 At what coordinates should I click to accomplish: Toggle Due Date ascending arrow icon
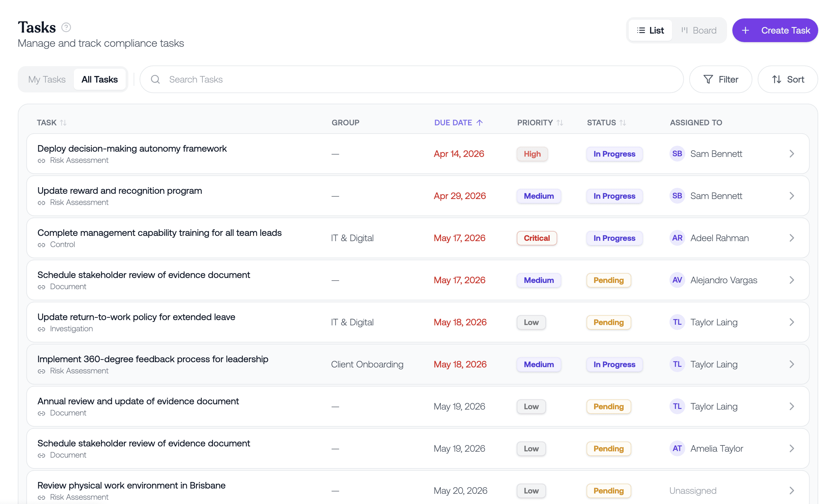click(x=480, y=123)
